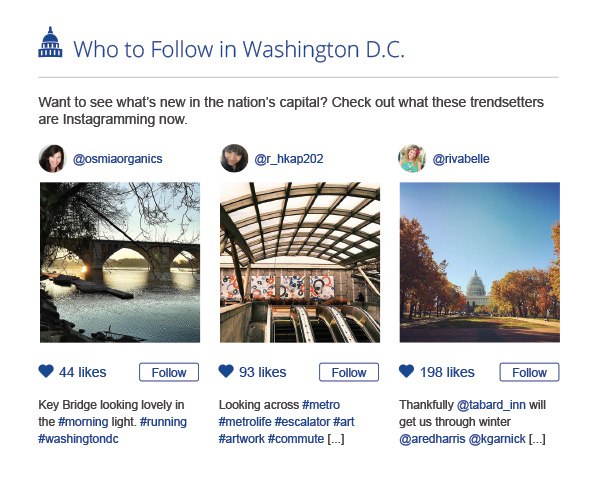Follow the @rivabelle account

click(529, 372)
